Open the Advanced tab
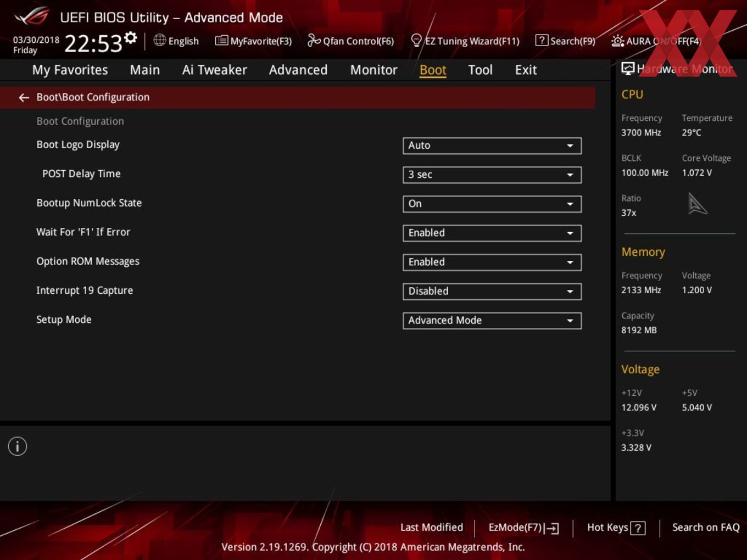This screenshot has width=747, height=560. click(x=298, y=70)
